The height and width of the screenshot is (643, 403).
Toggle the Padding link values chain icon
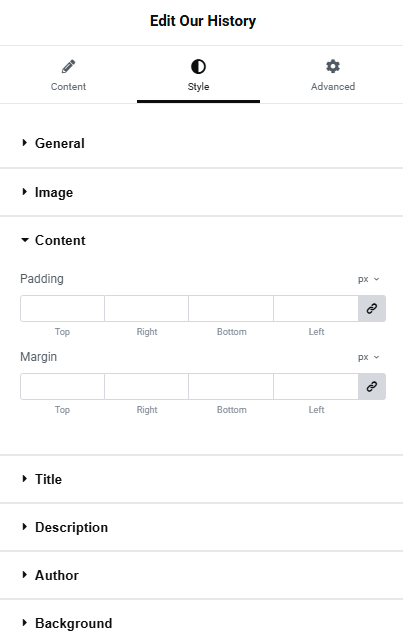pos(372,308)
